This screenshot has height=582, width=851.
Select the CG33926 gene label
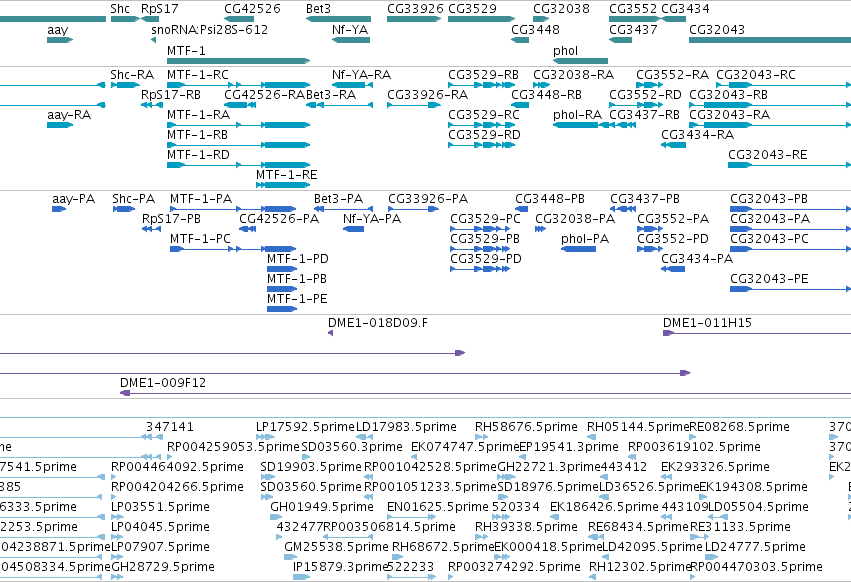(x=415, y=9)
